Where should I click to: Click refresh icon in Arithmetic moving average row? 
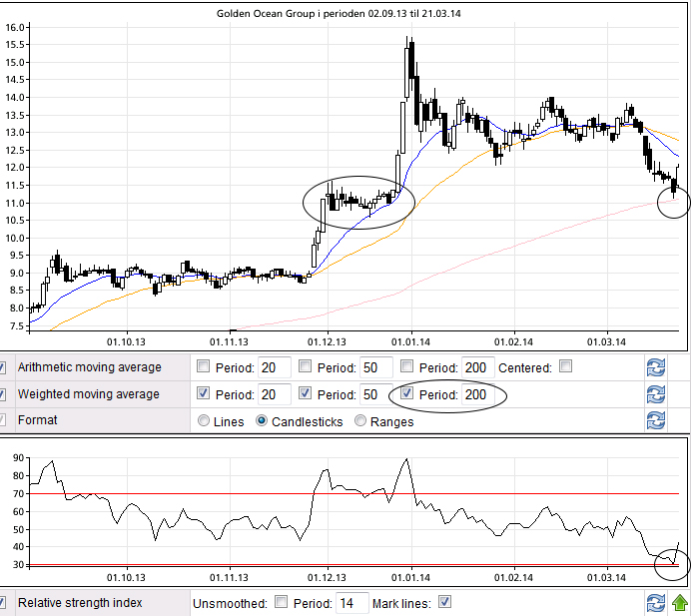[655, 367]
